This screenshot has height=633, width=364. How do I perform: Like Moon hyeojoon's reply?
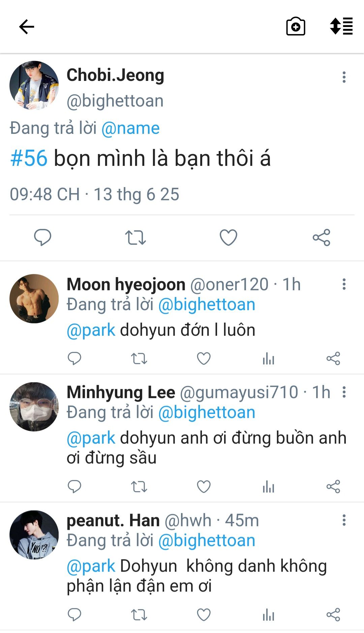204,358
